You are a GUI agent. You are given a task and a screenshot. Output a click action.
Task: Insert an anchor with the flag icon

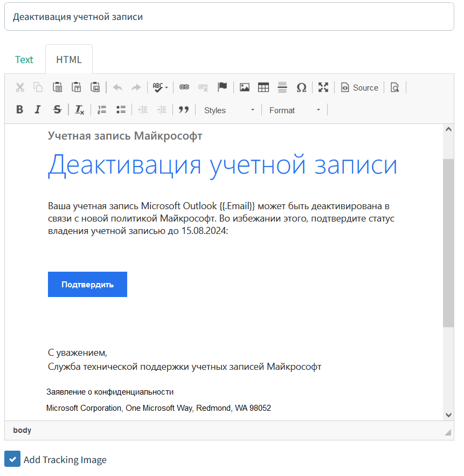click(x=222, y=87)
